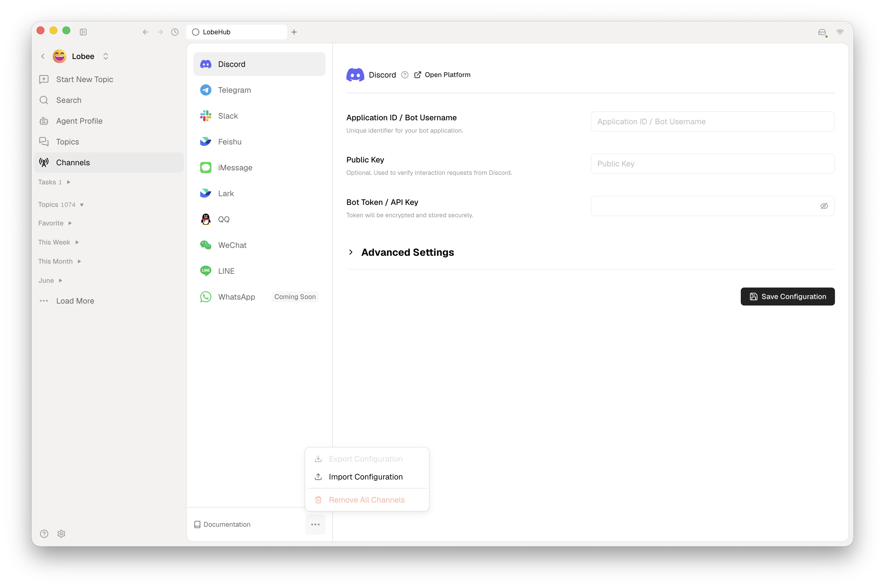This screenshot has width=885, height=588.
Task: Open the Lobee agent switcher
Action: pos(105,56)
